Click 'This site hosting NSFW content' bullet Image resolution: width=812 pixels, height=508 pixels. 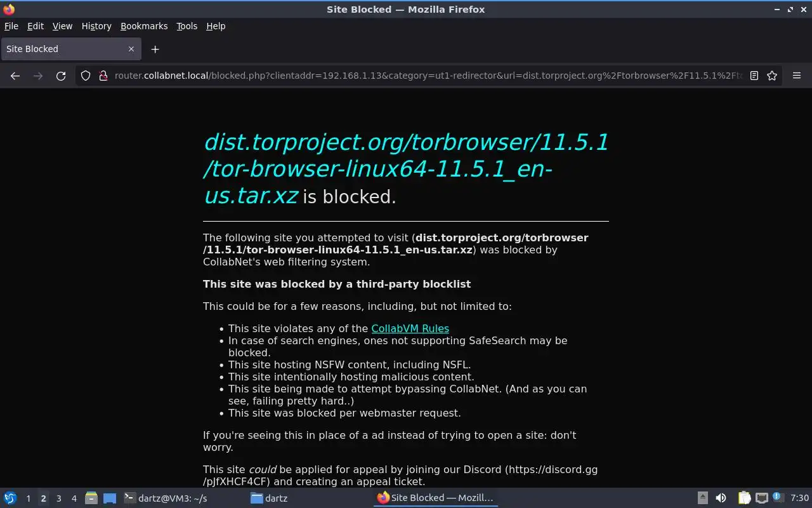(x=350, y=364)
